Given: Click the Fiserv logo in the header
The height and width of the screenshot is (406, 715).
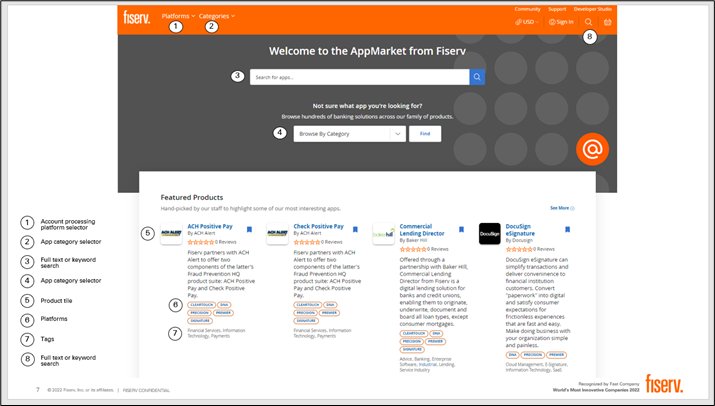Looking at the screenshot, I should pyautogui.click(x=136, y=17).
